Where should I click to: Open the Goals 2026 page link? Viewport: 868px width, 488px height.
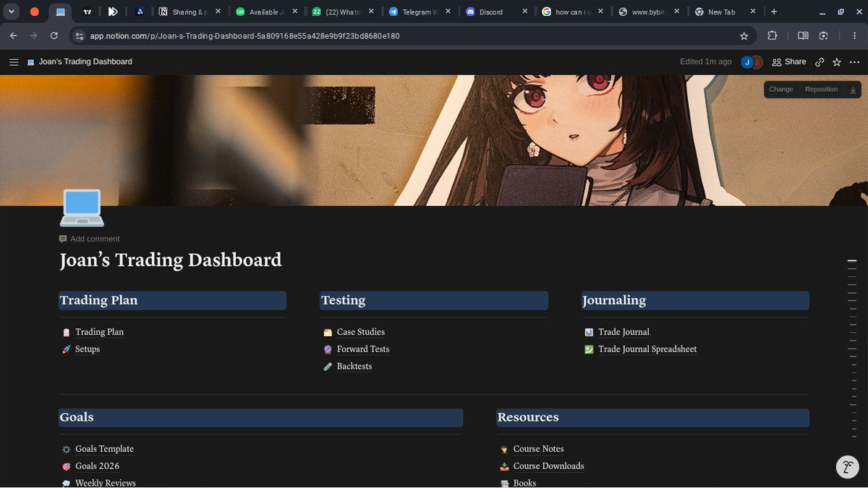[x=97, y=466]
